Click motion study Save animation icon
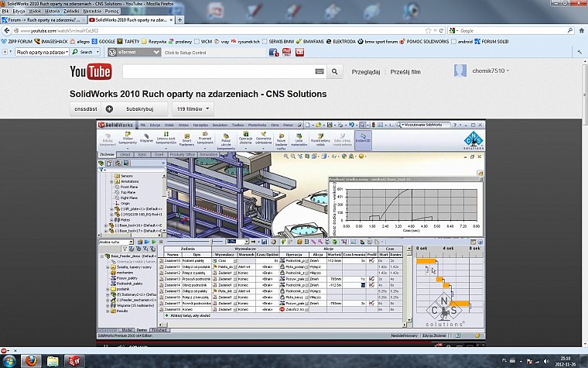Viewport: 588px width, 368px height. 264,242
